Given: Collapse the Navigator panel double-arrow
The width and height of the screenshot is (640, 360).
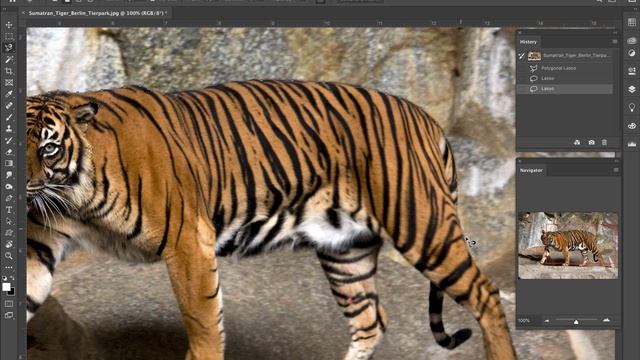Looking at the screenshot, I should (x=616, y=161).
